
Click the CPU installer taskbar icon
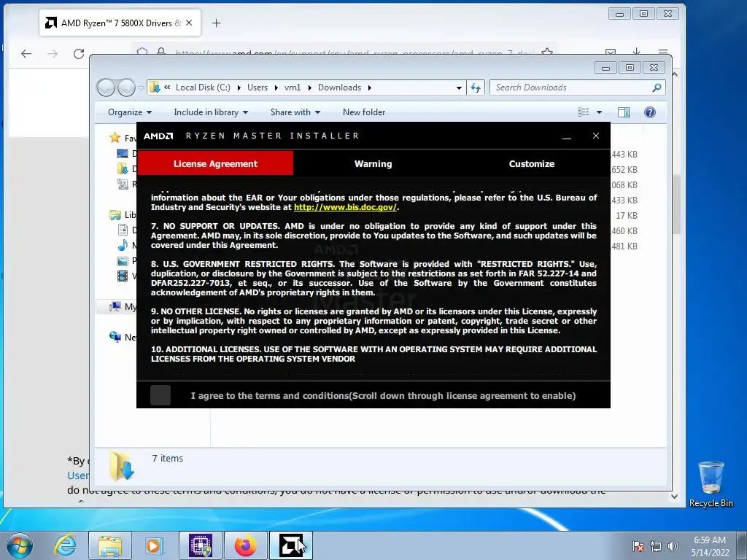tap(200, 545)
